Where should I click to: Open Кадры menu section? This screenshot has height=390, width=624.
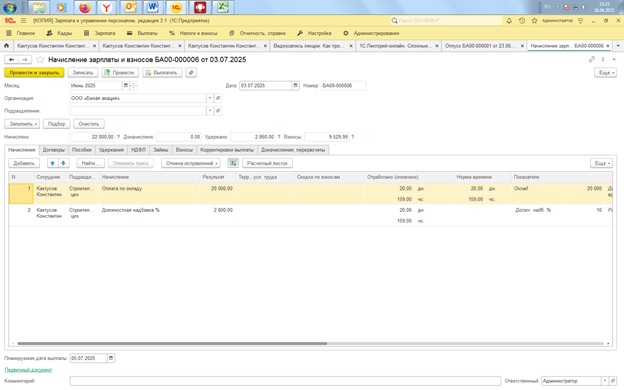(59, 33)
